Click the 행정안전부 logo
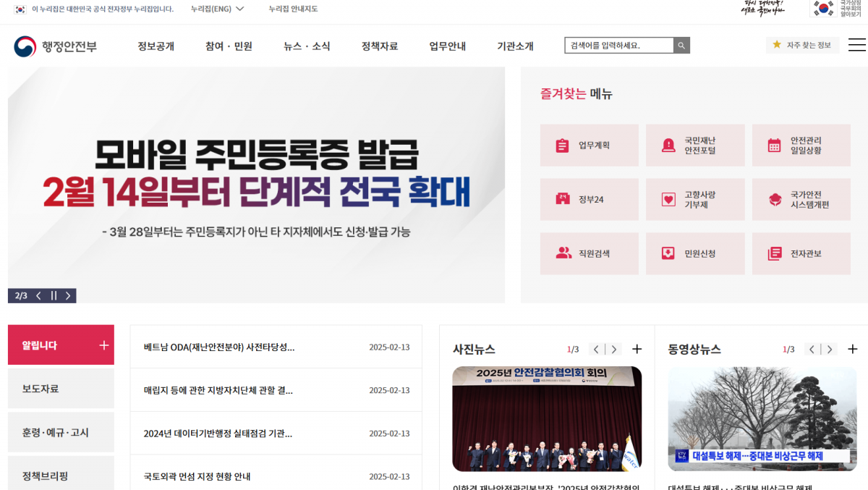 [x=55, y=46]
